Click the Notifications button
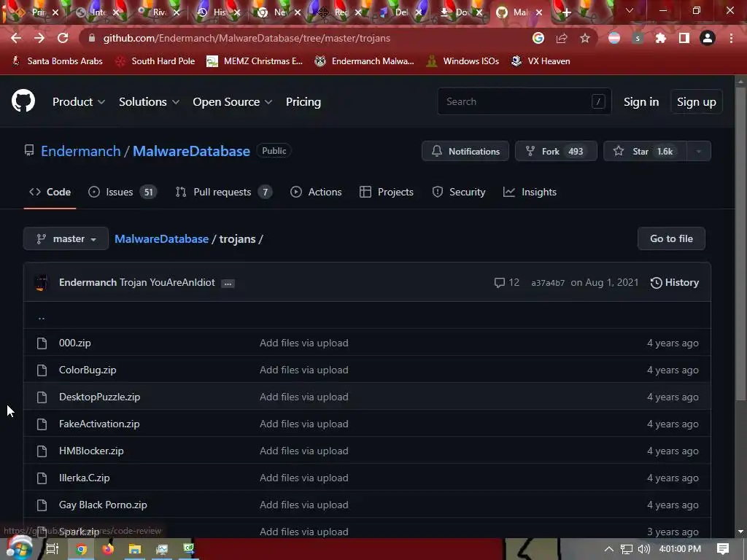 click(x=465, y=152)
